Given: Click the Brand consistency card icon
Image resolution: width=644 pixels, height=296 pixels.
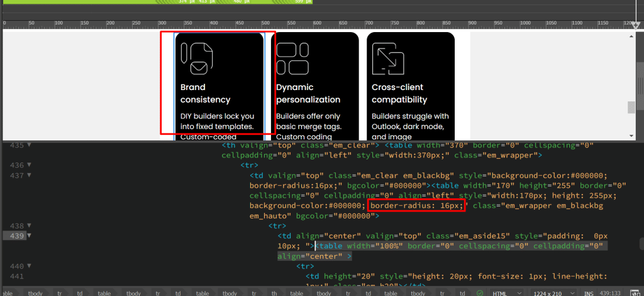Looking at the screenshot, I should tap(197, 59).
